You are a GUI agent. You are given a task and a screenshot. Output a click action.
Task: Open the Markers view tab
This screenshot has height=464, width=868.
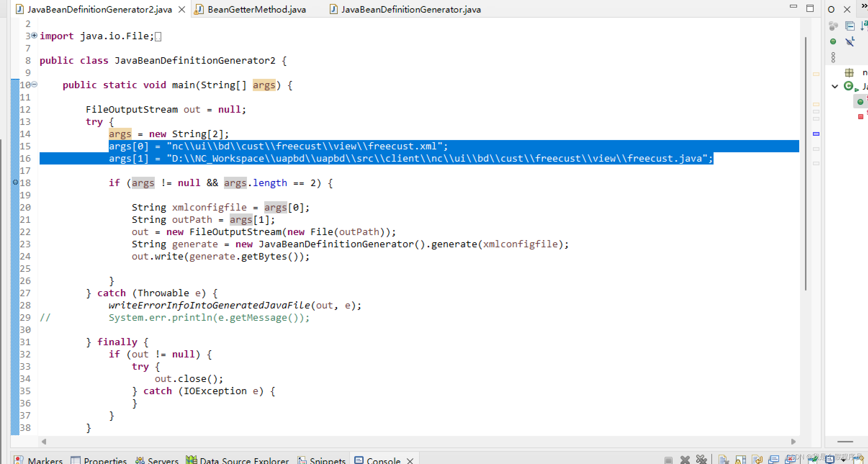coord(39,460)
